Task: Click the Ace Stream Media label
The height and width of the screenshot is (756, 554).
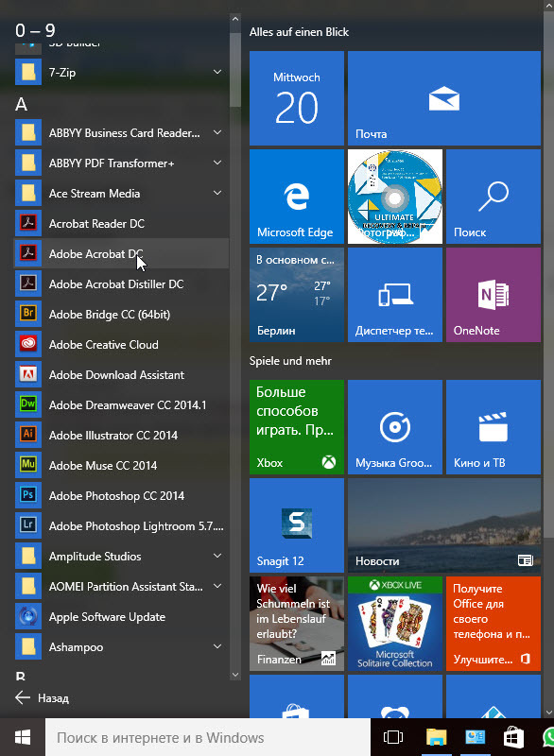Action: 95,194
